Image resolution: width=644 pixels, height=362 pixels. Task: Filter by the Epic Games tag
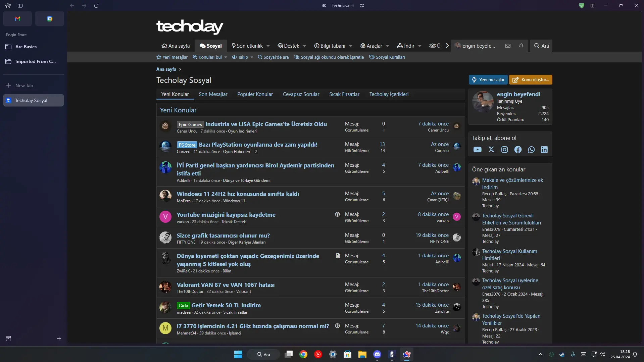click(x=190, y=124)
